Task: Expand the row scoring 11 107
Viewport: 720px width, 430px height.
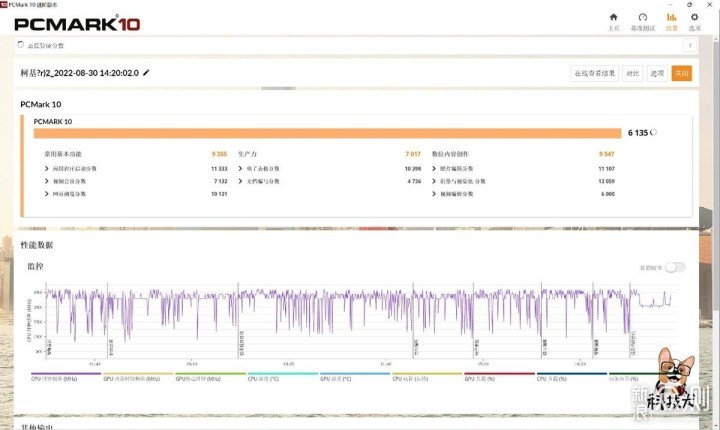Action: pyautogui.click(x=434, y=169)
